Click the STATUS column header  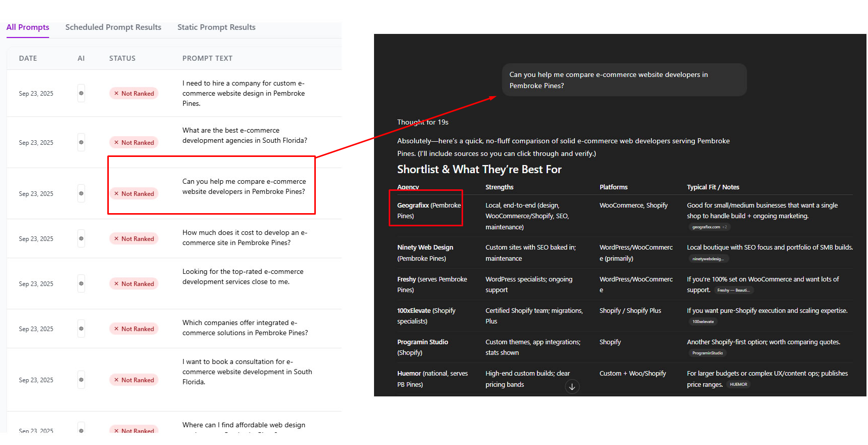122,58
